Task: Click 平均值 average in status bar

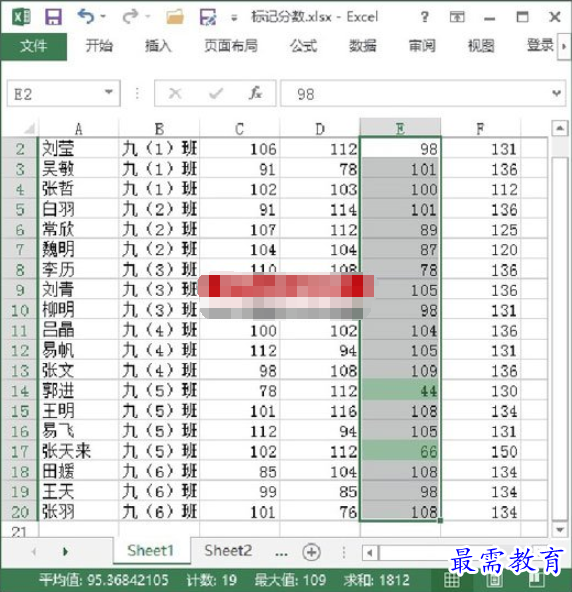Action: click(104, 580)
